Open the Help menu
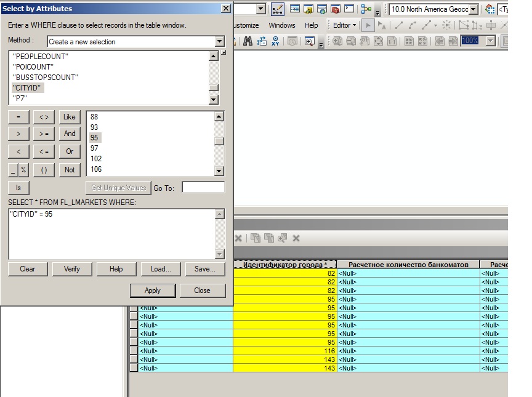532x397 pixels. [312, 25]
